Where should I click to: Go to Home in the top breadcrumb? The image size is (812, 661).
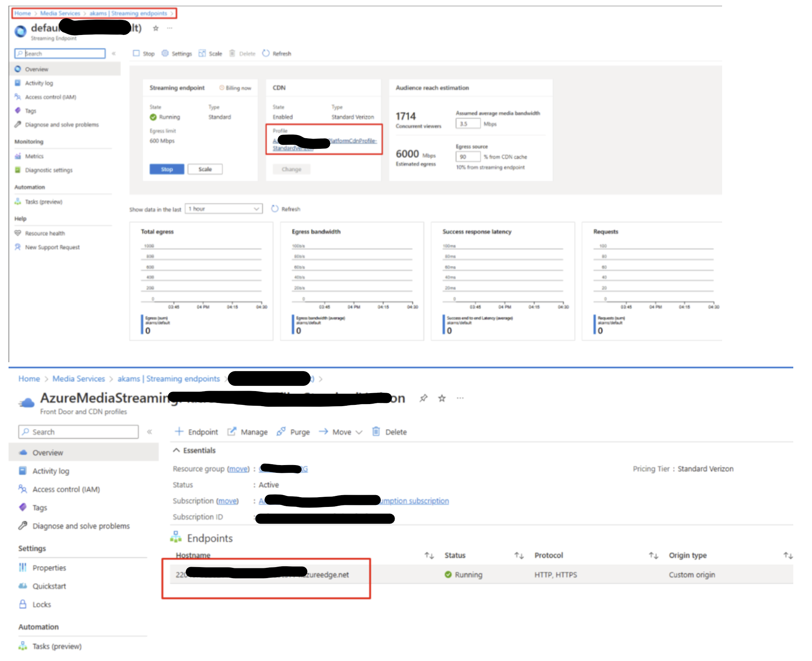point(23,13)
